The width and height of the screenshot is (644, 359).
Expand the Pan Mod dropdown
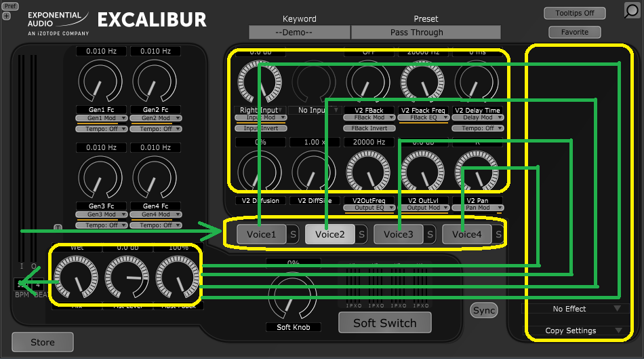[478, 208]
